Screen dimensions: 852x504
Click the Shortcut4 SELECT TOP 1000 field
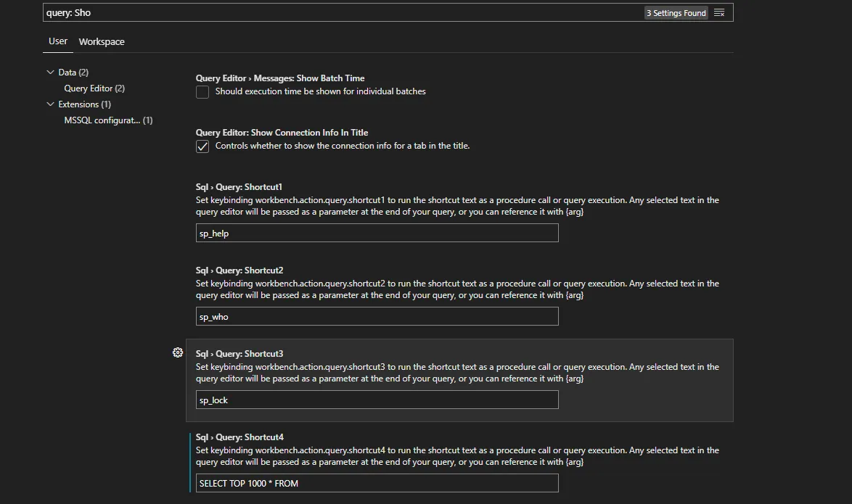[x=377, y=484]
